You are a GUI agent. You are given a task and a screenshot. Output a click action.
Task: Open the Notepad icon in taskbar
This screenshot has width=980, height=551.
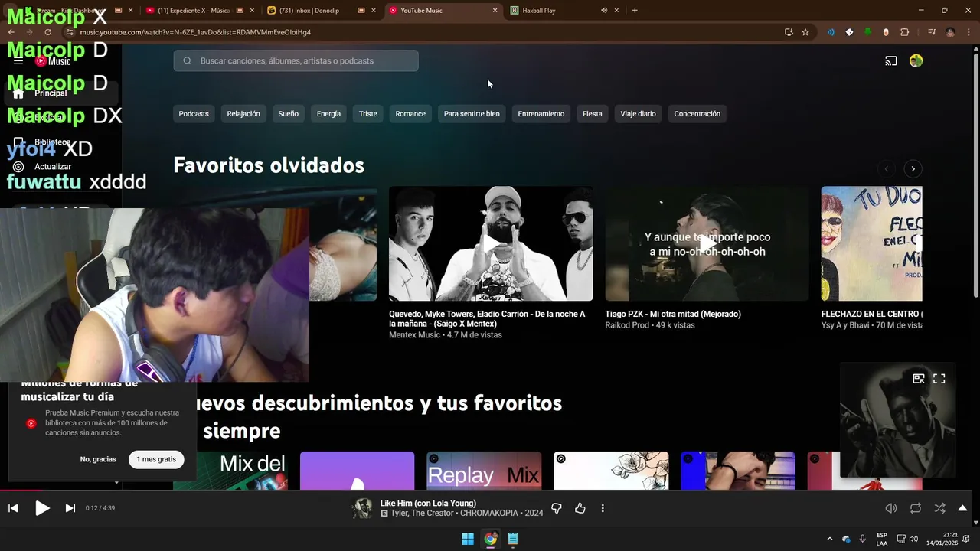click(x=513, y=539)
